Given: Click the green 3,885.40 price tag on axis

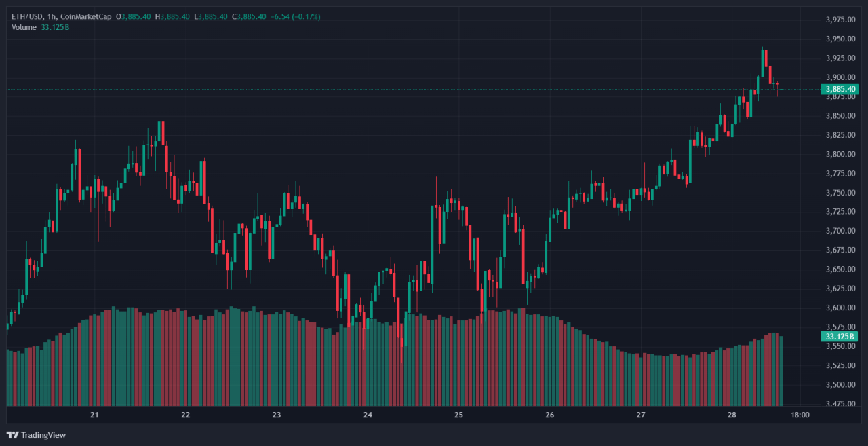Looking at the screenshot, I should coord(840,89).
